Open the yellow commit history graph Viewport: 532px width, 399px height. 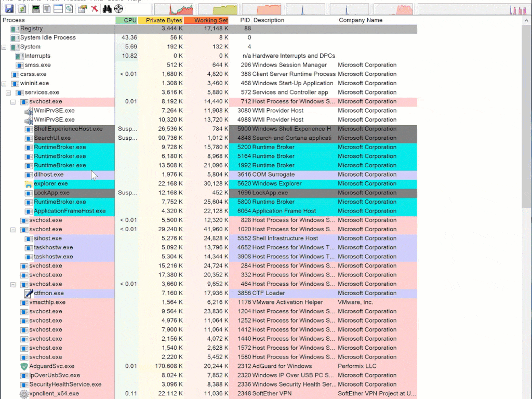pyautogui.click(x=218, y=9)
